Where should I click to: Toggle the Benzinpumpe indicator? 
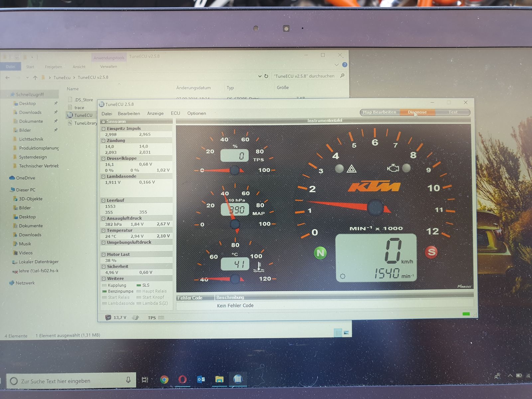104,291
